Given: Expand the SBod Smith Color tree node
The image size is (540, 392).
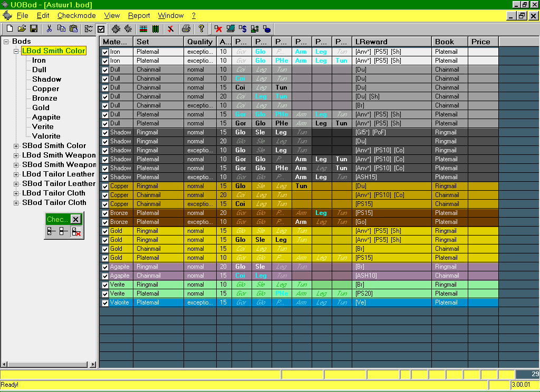Looking at the screenshot, I should pyautogui.click(x=16, y=146).
